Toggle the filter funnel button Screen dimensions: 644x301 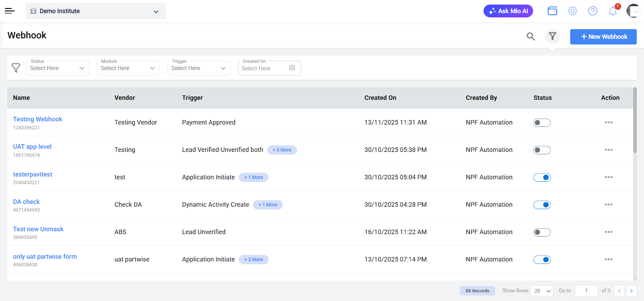[x=552, y=36]
